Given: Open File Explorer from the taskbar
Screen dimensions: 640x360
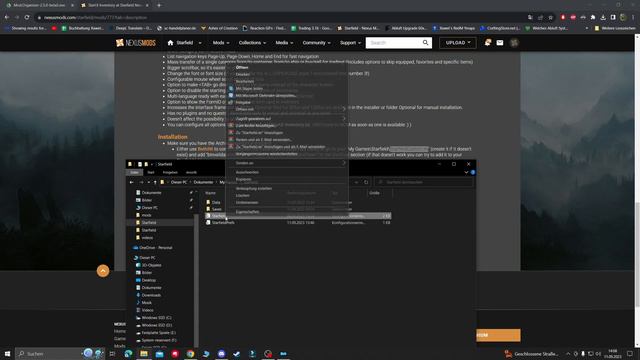Looking at the screenshot, I should [x=144, y=353].
